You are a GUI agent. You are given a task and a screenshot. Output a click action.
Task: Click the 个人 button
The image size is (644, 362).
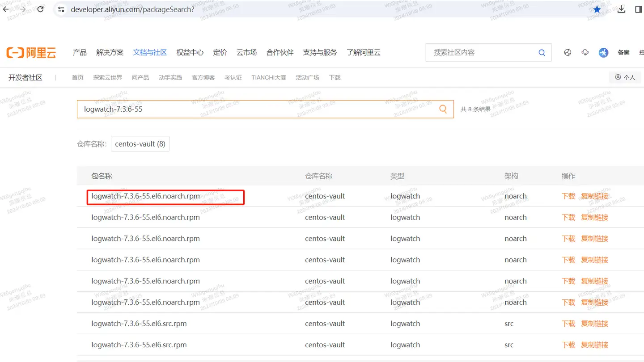625,77
